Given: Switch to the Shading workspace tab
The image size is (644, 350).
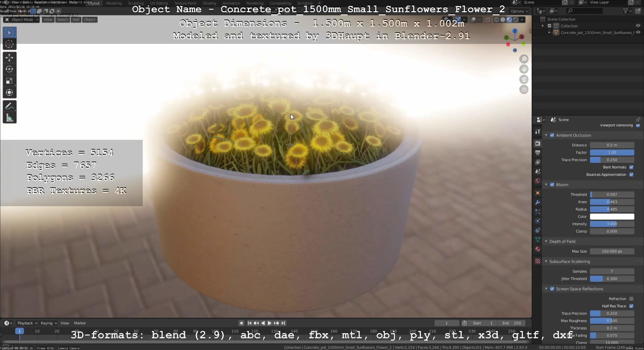Looking at the screenshot, I should pyautogui.click(x=209, y=3).
